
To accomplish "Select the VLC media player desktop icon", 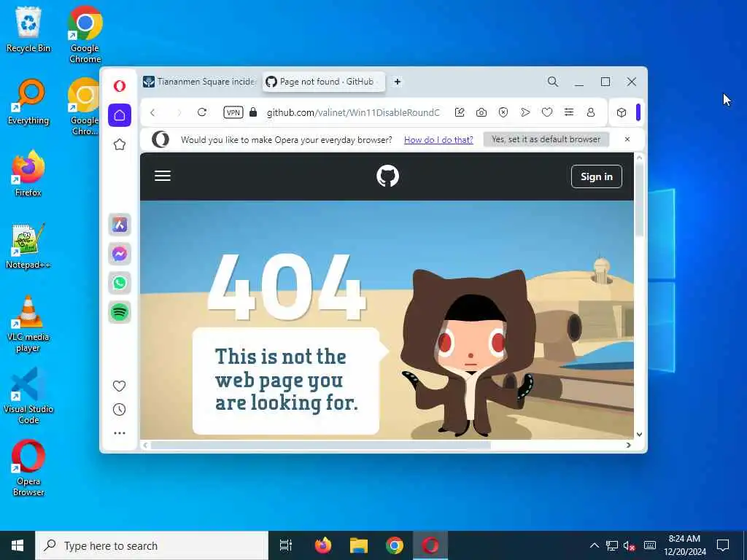I will (28, 324).
